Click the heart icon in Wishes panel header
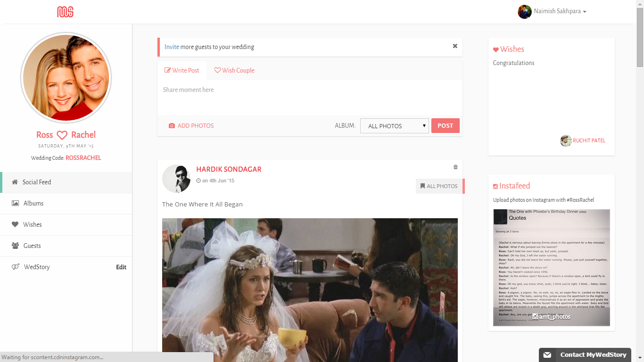 coord(496,50)
